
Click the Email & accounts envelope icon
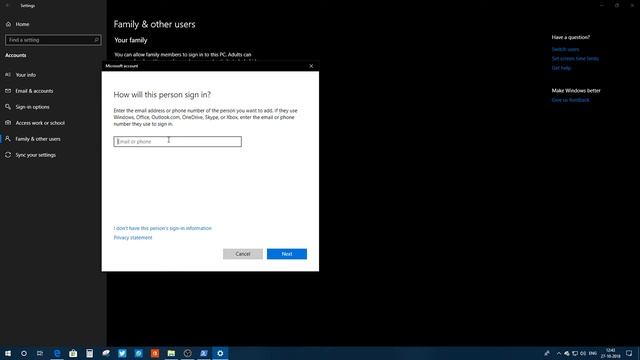[8, 91]
